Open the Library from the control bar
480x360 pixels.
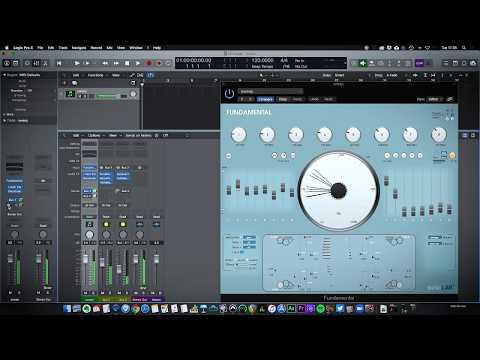coord(6,63)
